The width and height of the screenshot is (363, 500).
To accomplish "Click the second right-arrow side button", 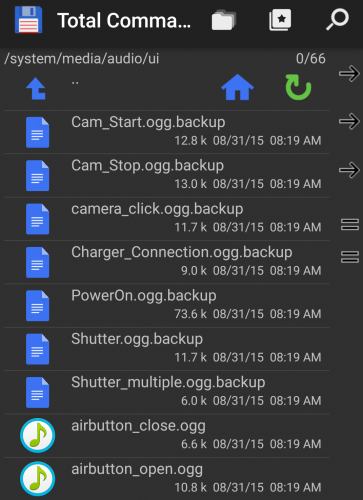I will [349, 121].
